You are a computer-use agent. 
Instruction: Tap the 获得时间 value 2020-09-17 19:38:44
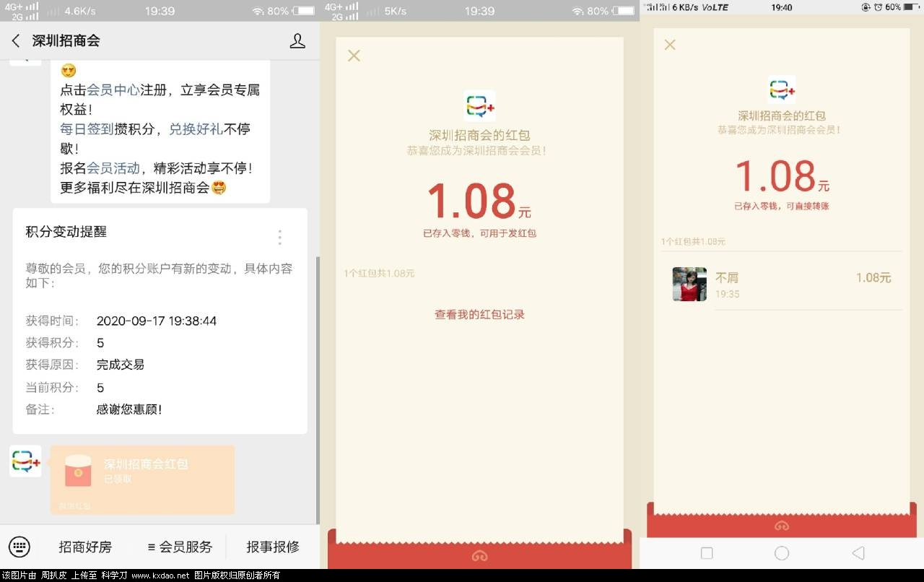[157, 321]
